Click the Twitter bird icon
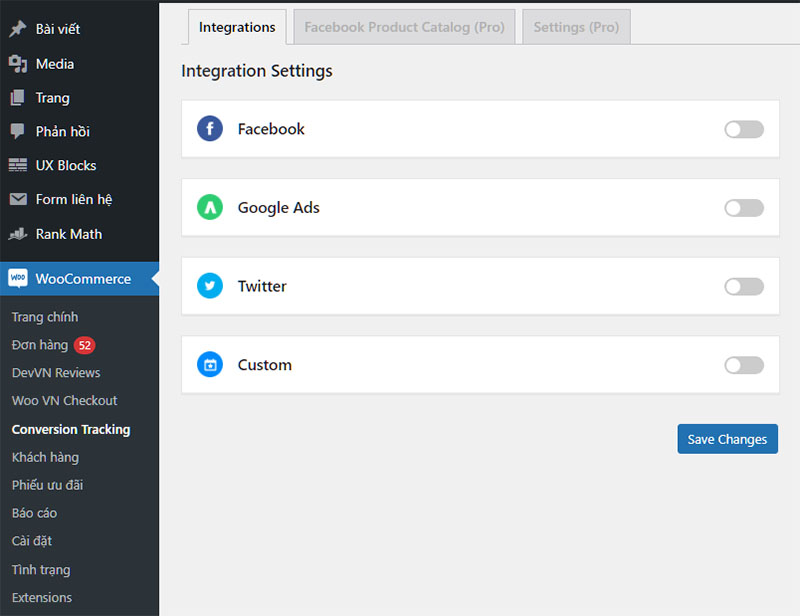This screenshot has height=616, width=800. point(210,286)
